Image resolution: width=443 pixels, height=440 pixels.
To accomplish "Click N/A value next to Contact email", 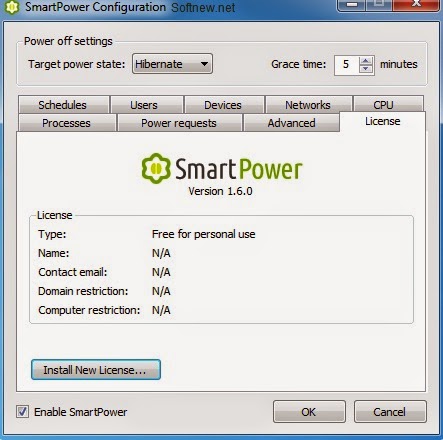I will [161, 272].
